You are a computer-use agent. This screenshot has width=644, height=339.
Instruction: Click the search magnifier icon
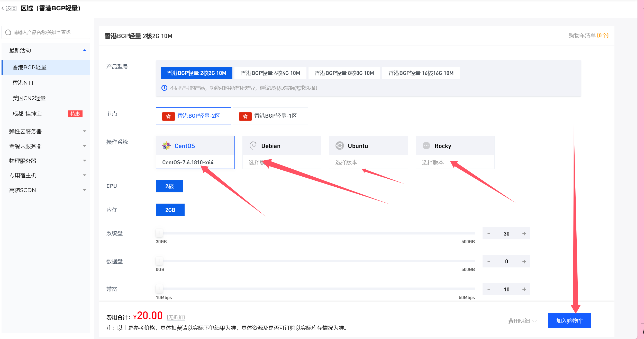point(8,32)
